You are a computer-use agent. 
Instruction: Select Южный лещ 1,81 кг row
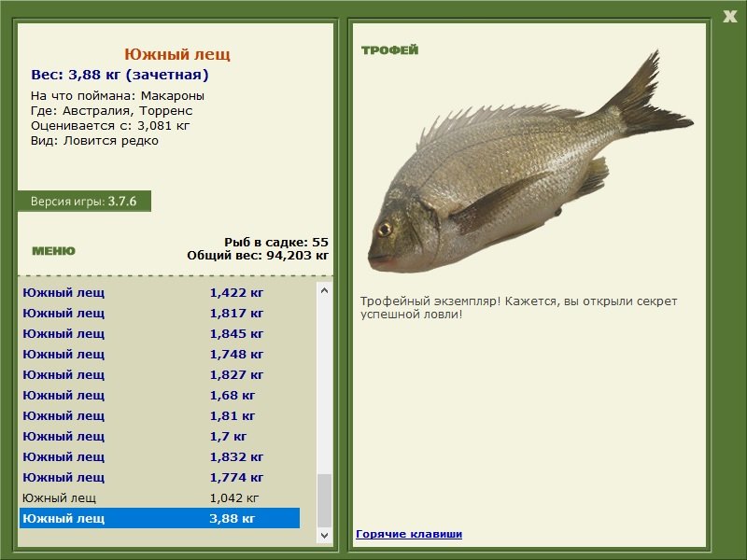[x=160, y=415]
